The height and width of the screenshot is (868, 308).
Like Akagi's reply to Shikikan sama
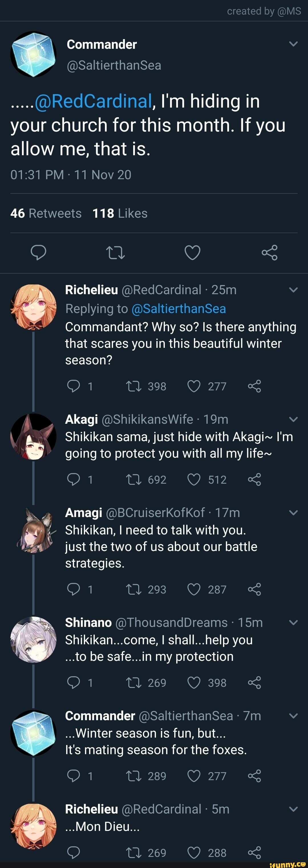(x=194, y=479)
